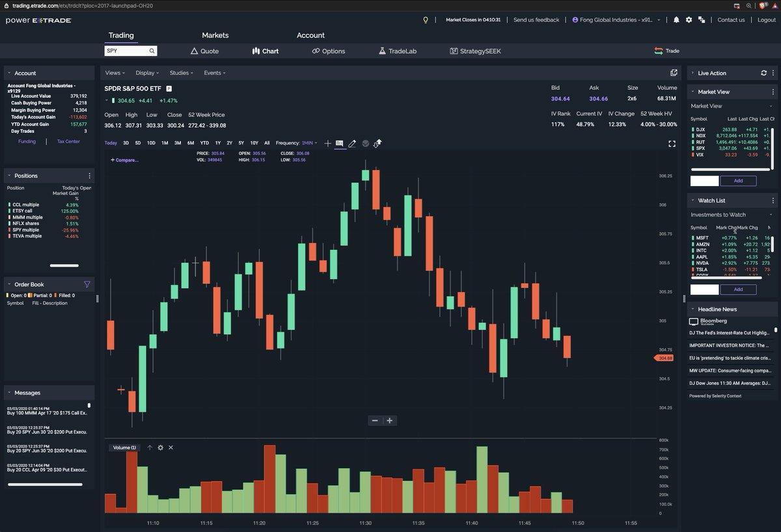Open the Studies dropdown
This screenshot has width=781, height=532.
click(x=182, y=73)
